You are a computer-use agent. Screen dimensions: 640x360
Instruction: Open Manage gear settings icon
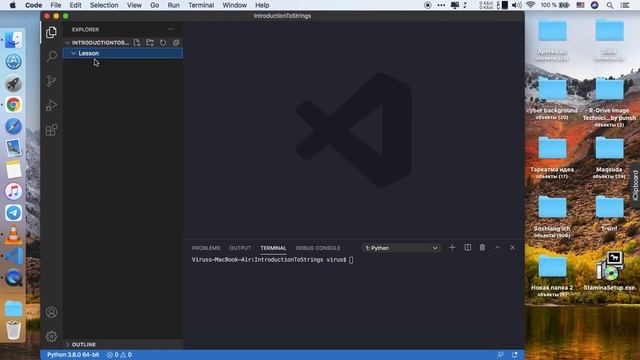[x=51, y=336]
